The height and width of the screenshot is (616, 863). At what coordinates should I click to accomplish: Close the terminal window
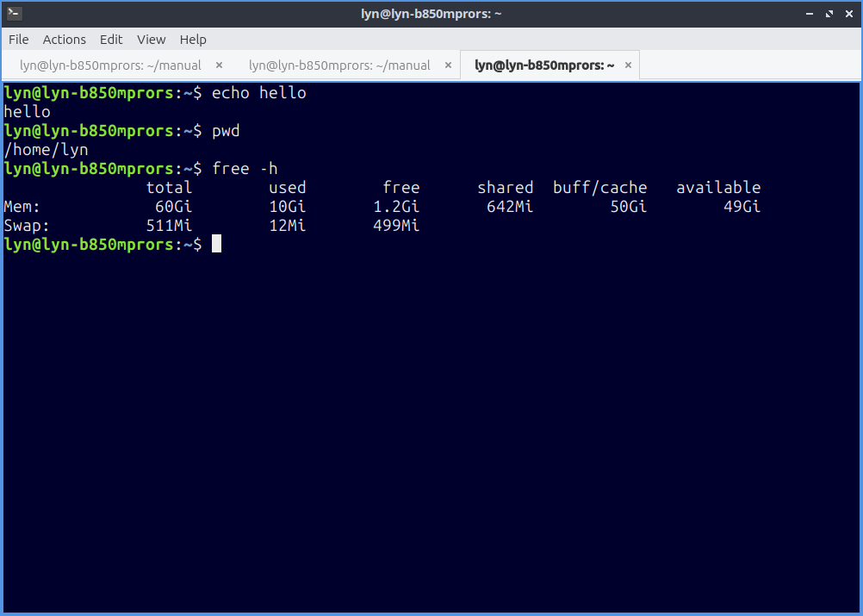pos(847,14)
